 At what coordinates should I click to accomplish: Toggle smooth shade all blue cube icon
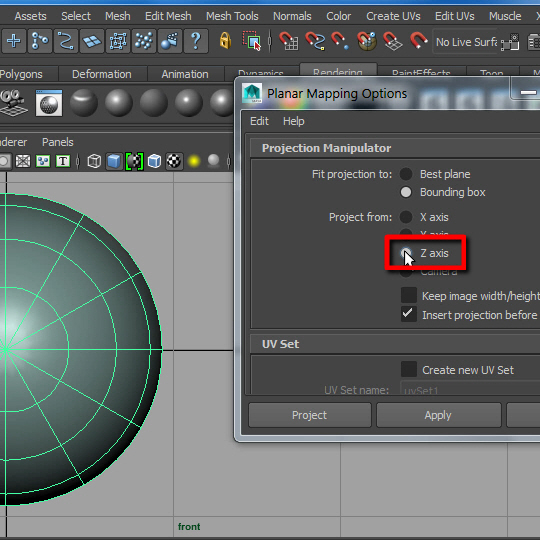[114, 161]
